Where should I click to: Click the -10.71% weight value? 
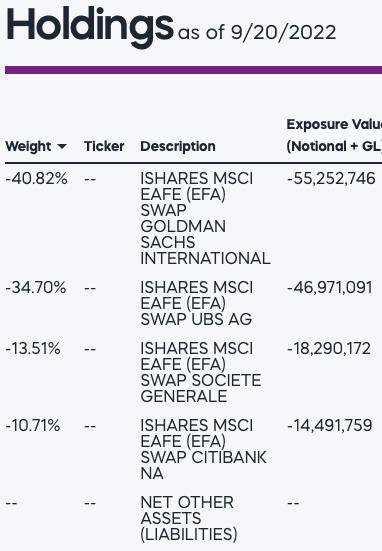[33, 426]
